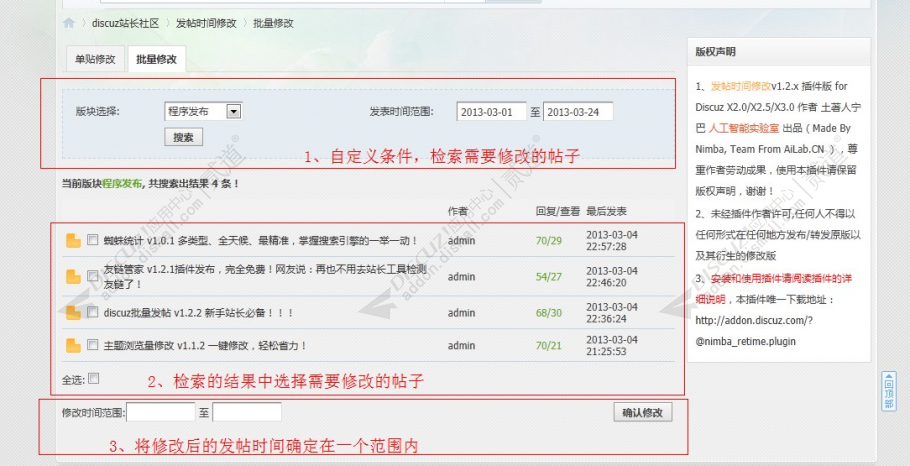The height and width of the screenshot is (466, 910).
Task: Click date 2013-03-04 21:25:53
Action: coord(612,345)
